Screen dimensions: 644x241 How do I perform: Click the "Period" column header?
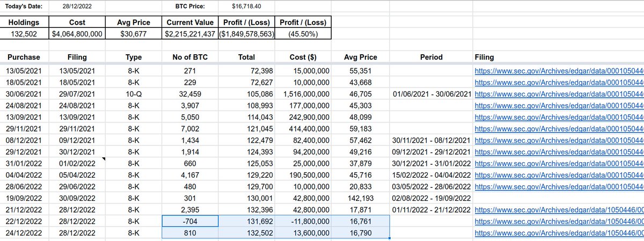coord(431,57)
